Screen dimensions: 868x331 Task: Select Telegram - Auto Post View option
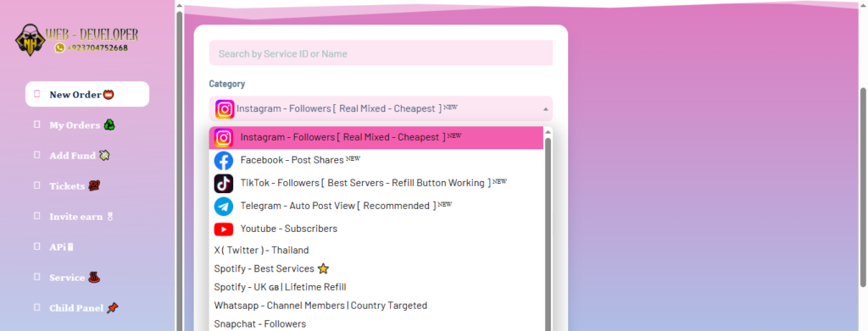376,206
